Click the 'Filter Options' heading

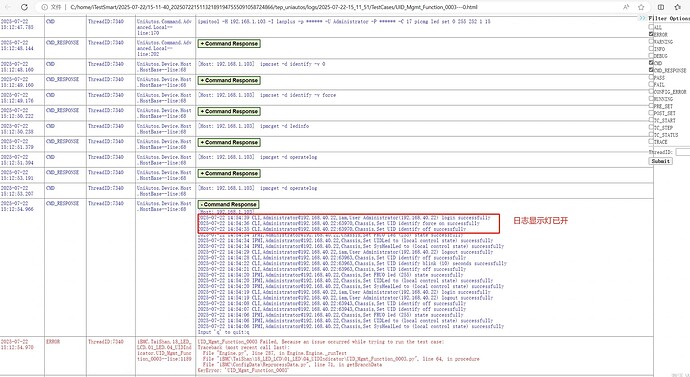tap(669, 18)
